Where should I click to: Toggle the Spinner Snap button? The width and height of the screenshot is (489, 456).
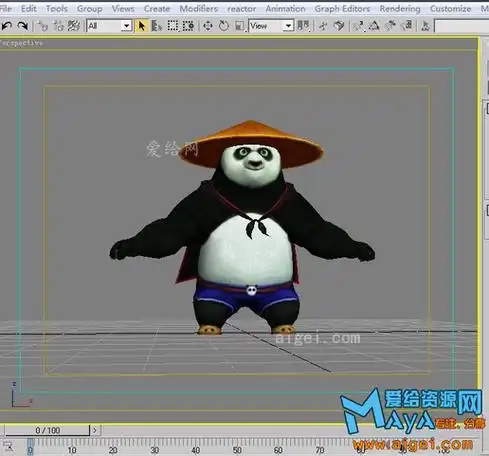click(406, 26)
